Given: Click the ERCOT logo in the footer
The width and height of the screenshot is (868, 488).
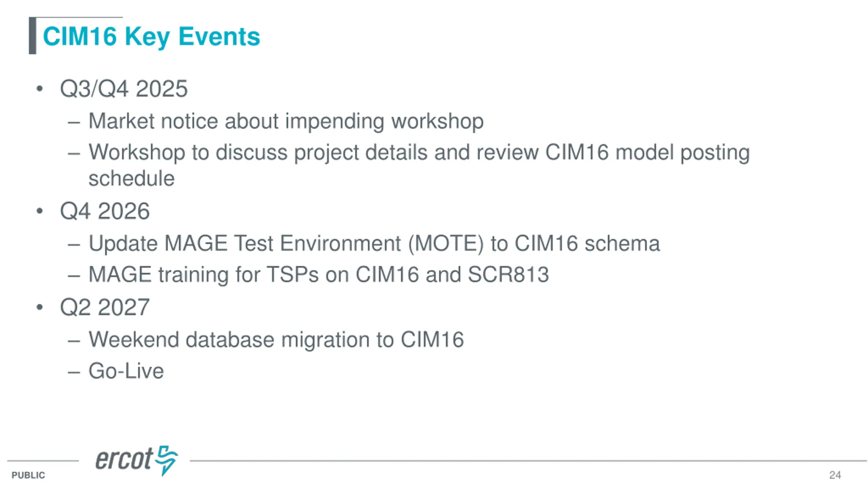Looking at the screenshot, I should tap(137, 460).
